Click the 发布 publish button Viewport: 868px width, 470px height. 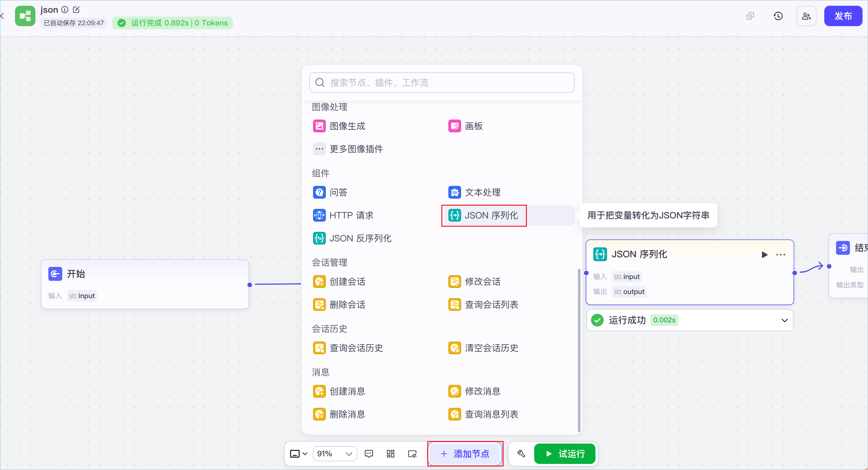point(843,16)
